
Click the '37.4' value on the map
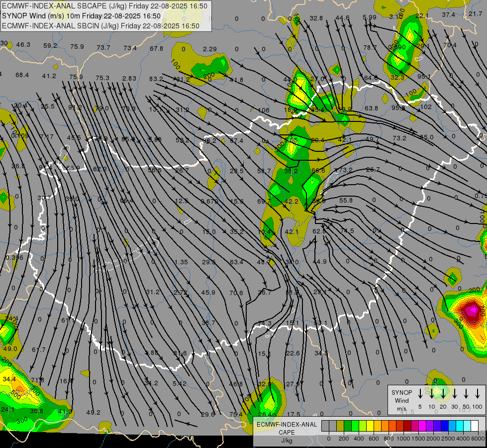point(449,15)
